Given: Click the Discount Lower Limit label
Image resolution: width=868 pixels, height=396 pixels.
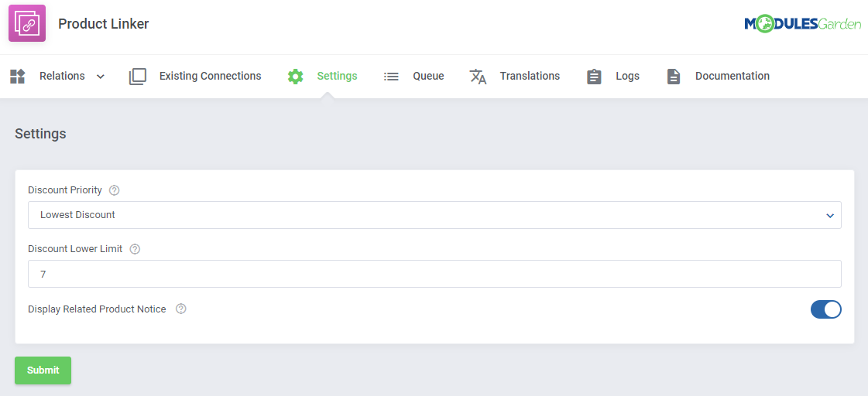Looking at the screenshot, I should 75,249.
